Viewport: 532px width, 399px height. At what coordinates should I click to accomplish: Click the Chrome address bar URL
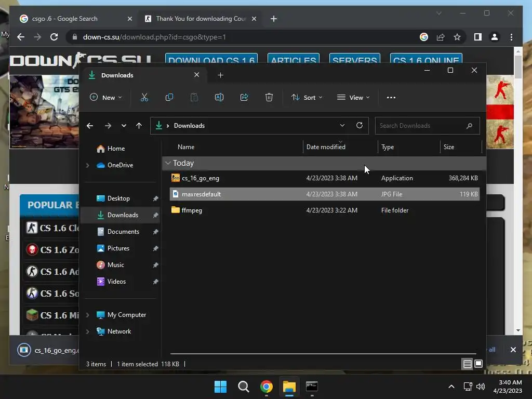coord(154,37)
